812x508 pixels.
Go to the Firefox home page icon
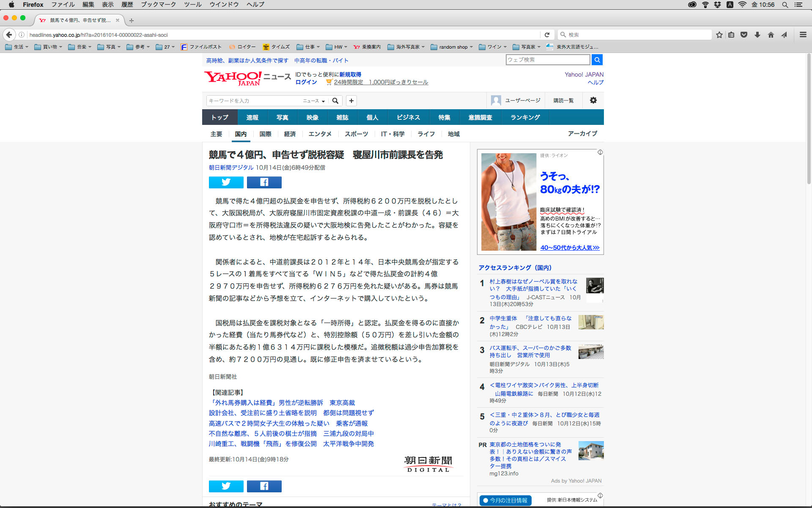coord(771,35)
